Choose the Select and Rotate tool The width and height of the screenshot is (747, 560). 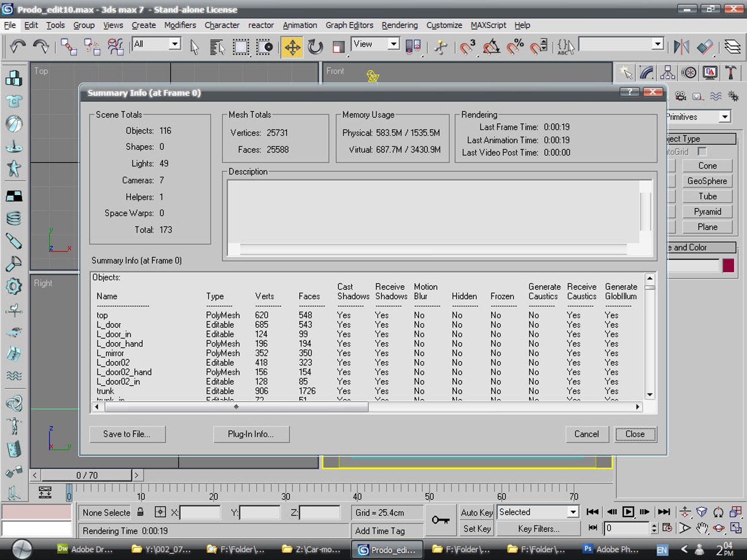315,47
